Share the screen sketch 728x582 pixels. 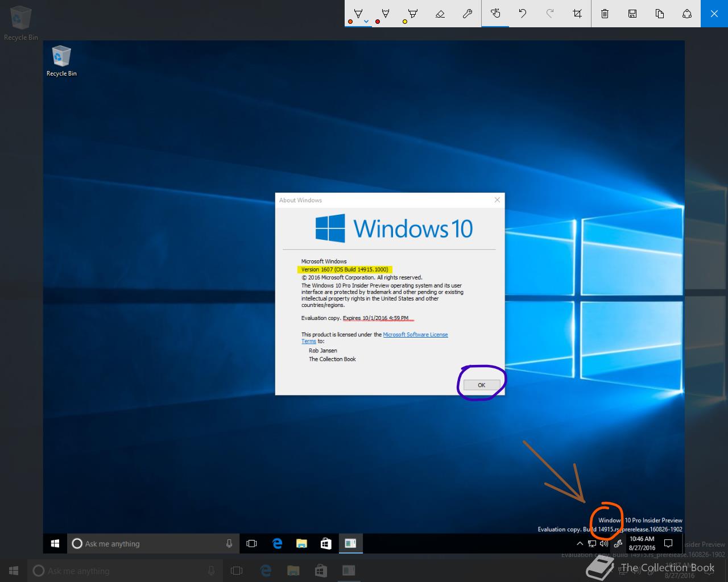pyautogui.click(x=687, y=14)
